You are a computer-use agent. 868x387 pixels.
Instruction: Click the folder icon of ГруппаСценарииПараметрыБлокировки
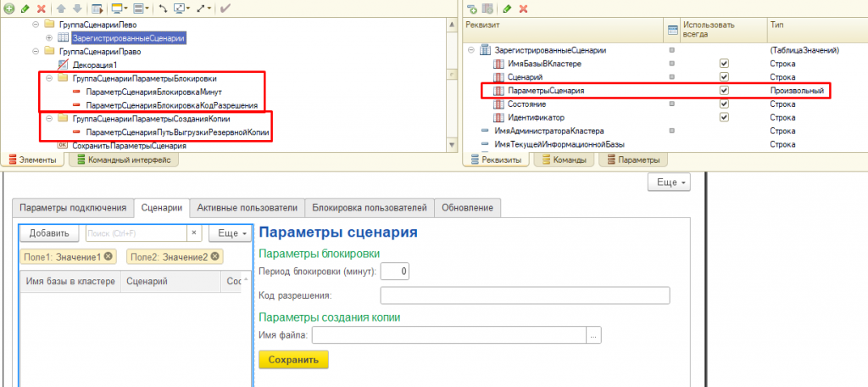coord(63,78)
